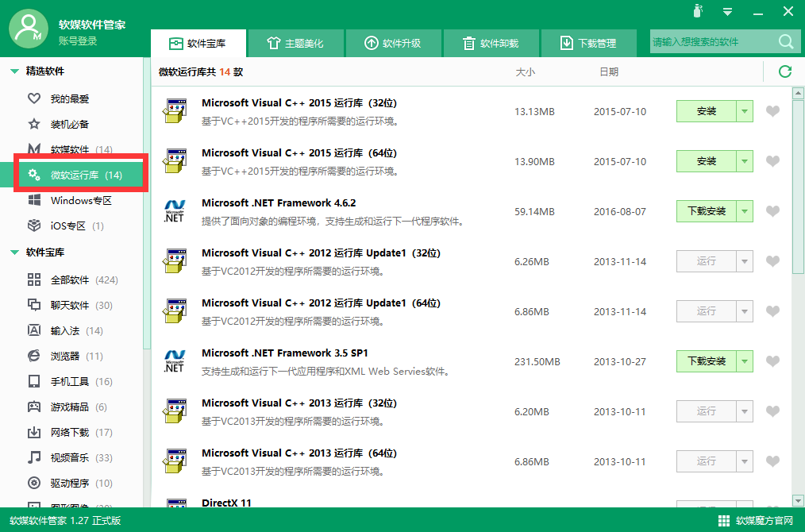
Task: Click the 软媒魔方官网 grid icon
Action: pyautogui.click(x=724, y=521)
